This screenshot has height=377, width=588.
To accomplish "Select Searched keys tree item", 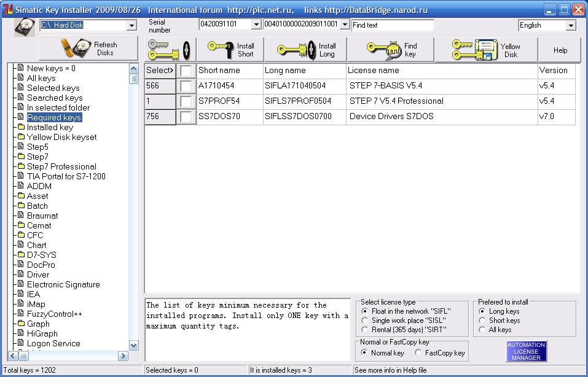I will (x=55, y=98).
